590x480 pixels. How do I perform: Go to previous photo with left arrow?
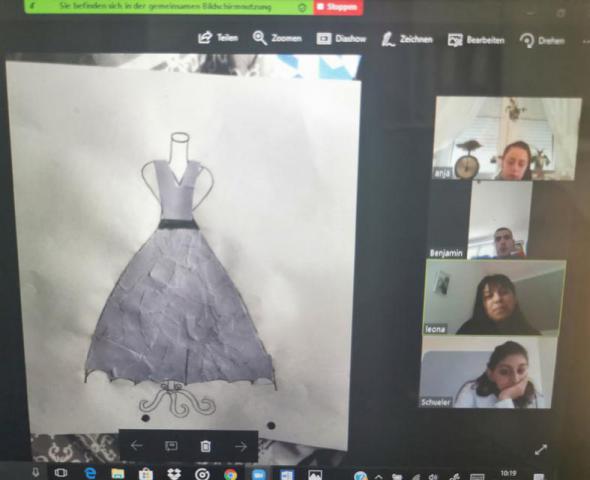click(x=137, y=446)
